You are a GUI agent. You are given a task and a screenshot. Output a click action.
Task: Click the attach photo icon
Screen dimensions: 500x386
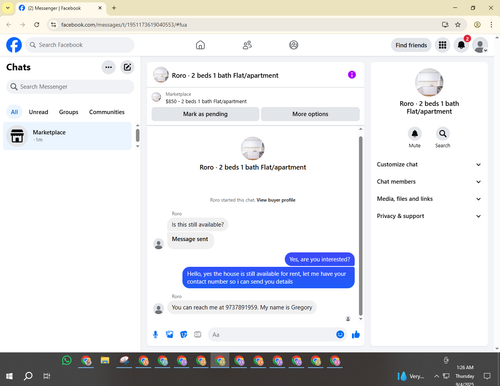pyautogui.click(x=169, y=334)
